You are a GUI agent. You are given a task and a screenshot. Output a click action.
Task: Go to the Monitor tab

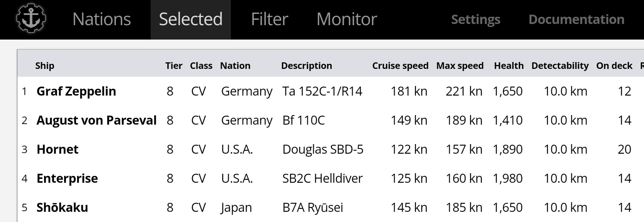click(347, 19)
